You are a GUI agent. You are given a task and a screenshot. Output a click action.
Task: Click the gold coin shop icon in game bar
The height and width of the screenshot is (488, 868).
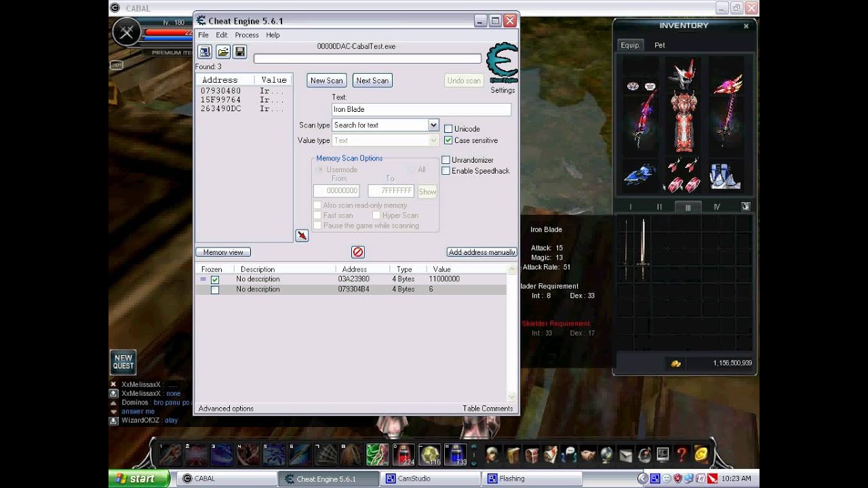[x=701, y=454]
